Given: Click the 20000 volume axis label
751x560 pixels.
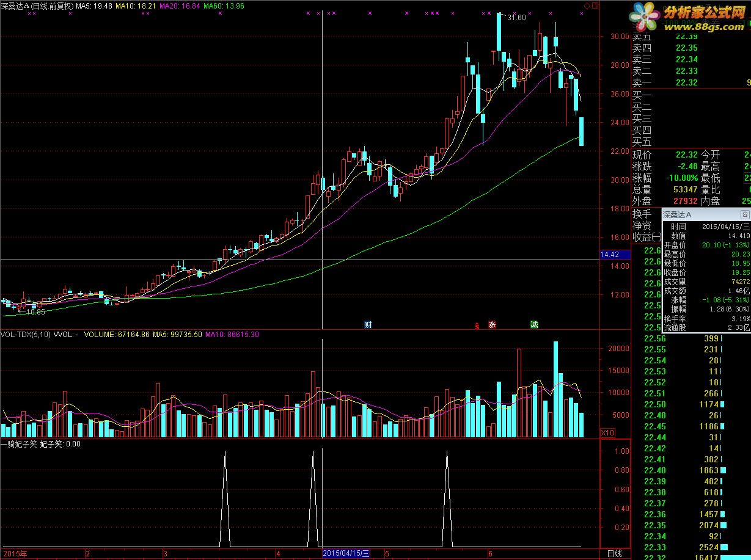Looking at the screenshot, I should (618, 348).
